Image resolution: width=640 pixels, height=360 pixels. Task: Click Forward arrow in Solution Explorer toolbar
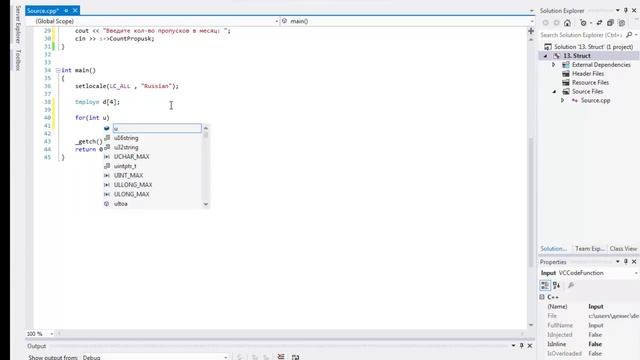[556, 23]
